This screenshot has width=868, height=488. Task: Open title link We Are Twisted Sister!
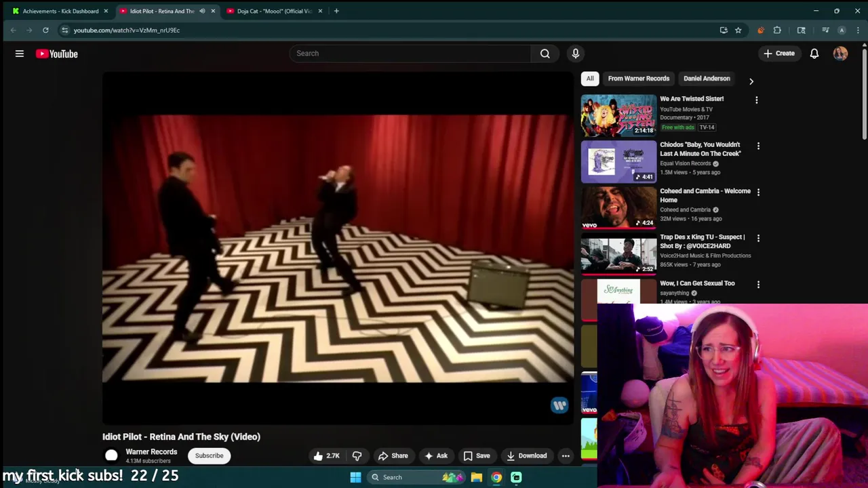tap(692, 99)
